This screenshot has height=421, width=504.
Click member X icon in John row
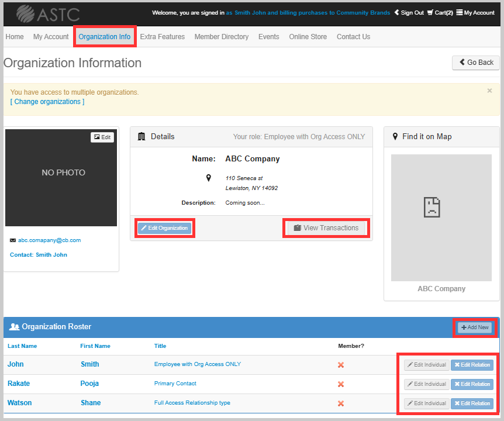point(341,365)
